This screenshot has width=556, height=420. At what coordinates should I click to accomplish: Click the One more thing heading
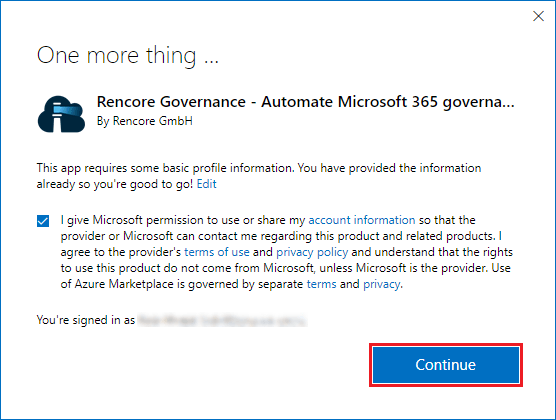128,56
